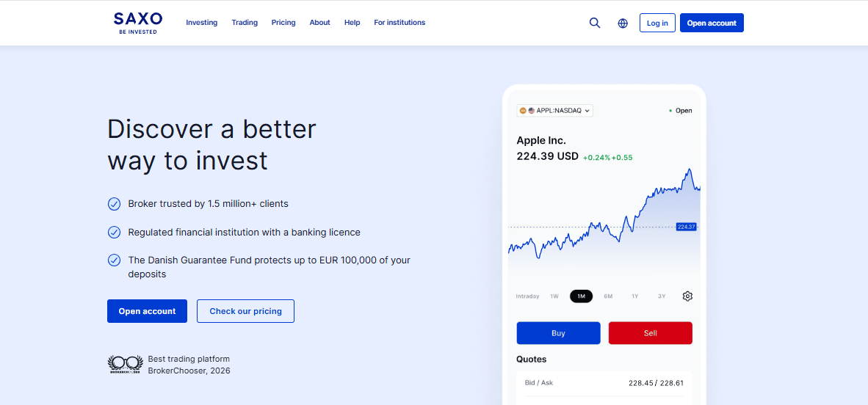Click the checkmark icon beside banking licence line
This screenshot has width=868, height=405.
[114, 233]
